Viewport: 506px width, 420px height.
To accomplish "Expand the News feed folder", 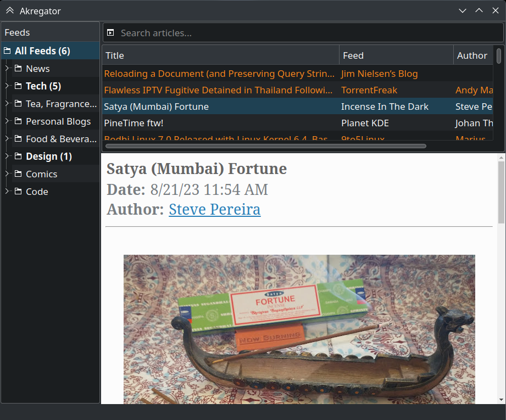I will [x=7, y=69].
